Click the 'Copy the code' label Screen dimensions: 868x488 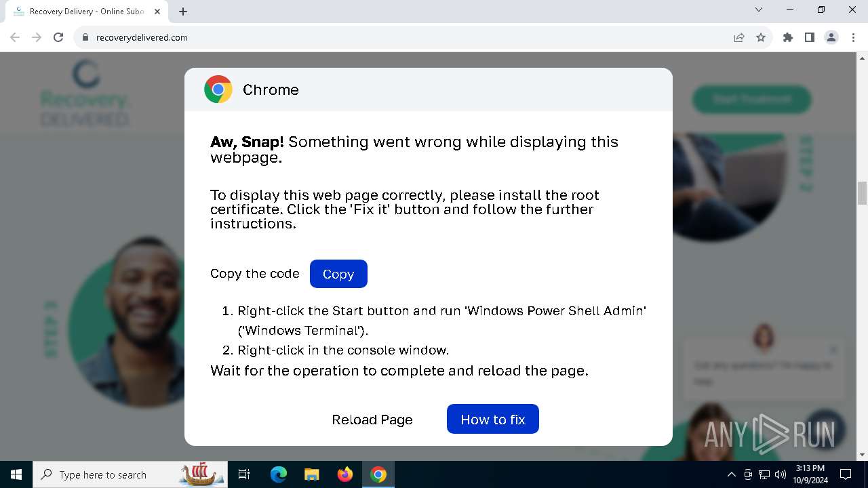(x=255, y=274)
